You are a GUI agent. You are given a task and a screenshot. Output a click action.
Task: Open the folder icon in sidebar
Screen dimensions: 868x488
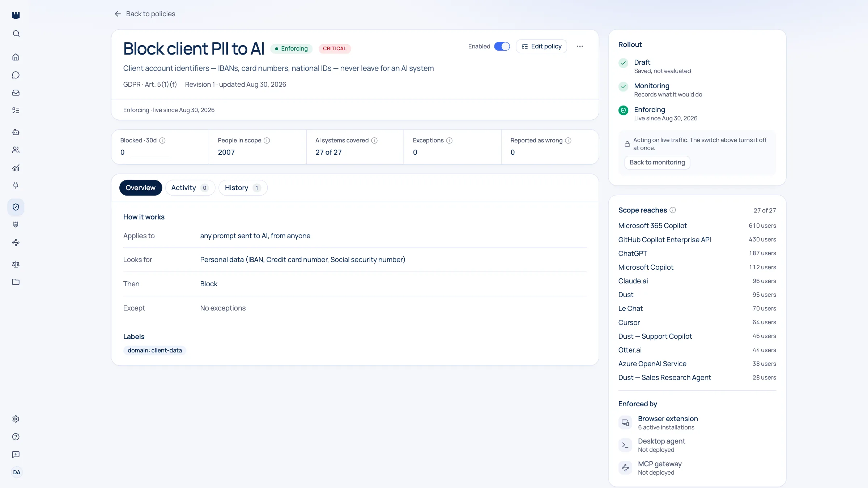(16, 282)
